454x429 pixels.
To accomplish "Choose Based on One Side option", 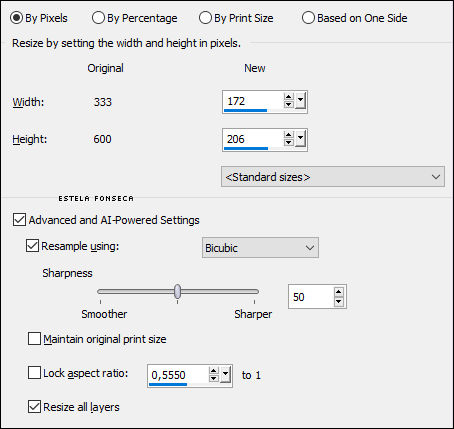I will (x=355, y=18).
